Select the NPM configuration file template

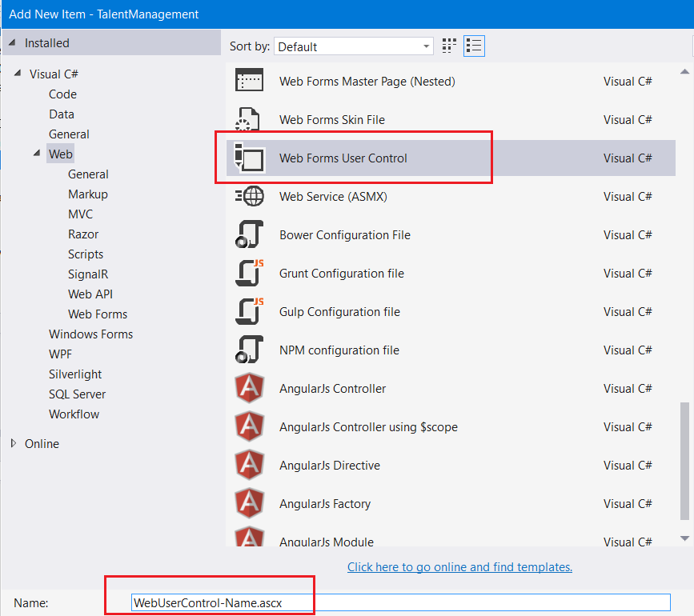point(339,350)
